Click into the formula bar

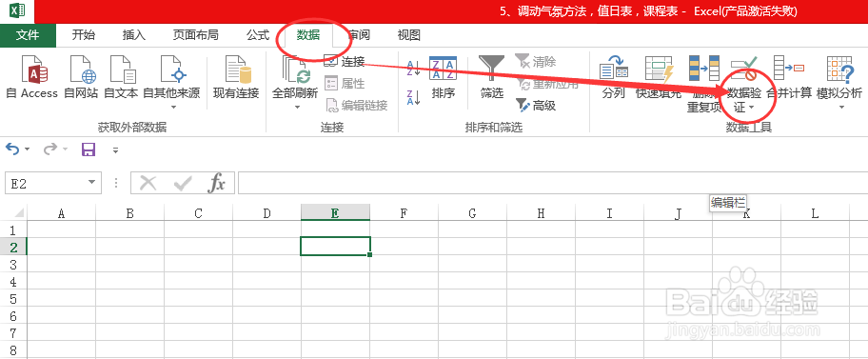tap(553, 184)
